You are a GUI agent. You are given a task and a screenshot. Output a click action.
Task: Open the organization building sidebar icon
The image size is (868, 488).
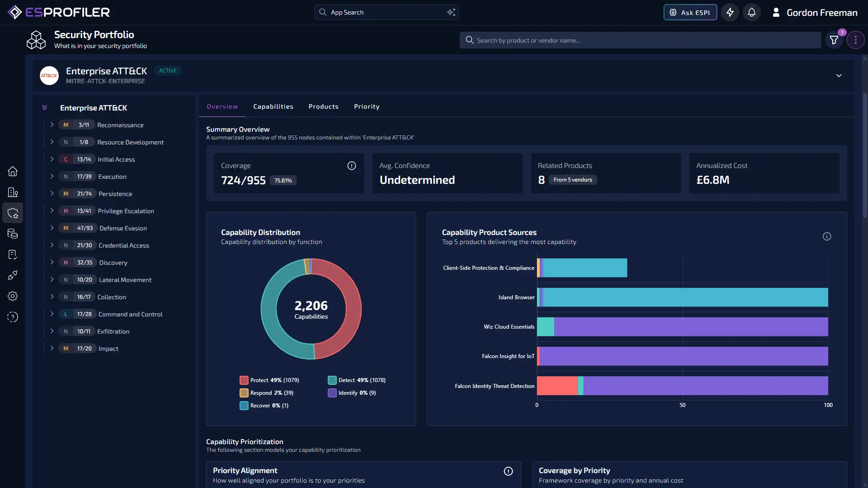(13, 192)
